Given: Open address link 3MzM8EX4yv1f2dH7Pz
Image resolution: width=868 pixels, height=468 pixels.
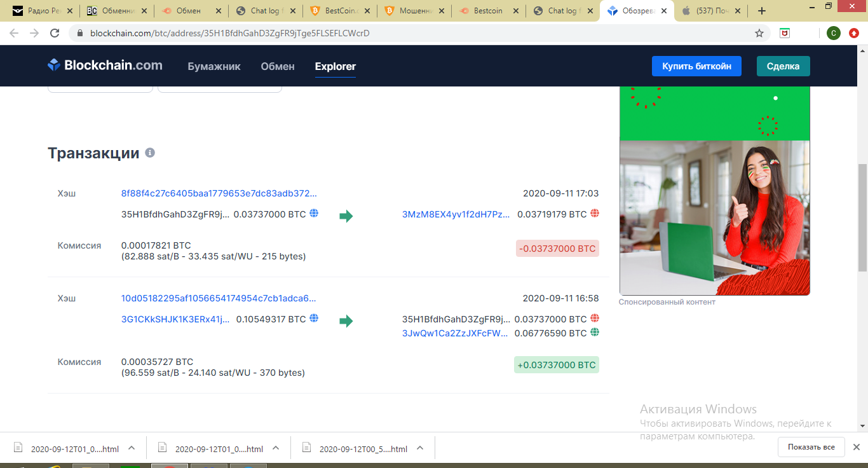Looking at the screenshot, I should [x=456, y=214].
